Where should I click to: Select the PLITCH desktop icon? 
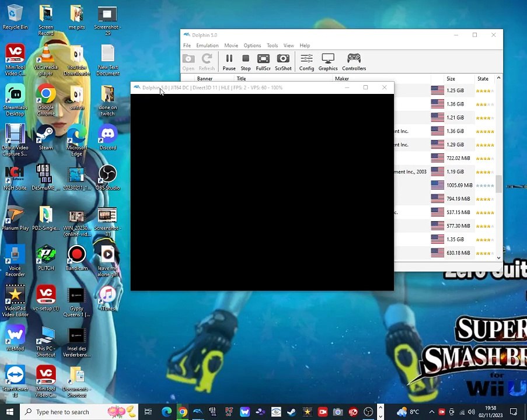[x=46, y=258]
